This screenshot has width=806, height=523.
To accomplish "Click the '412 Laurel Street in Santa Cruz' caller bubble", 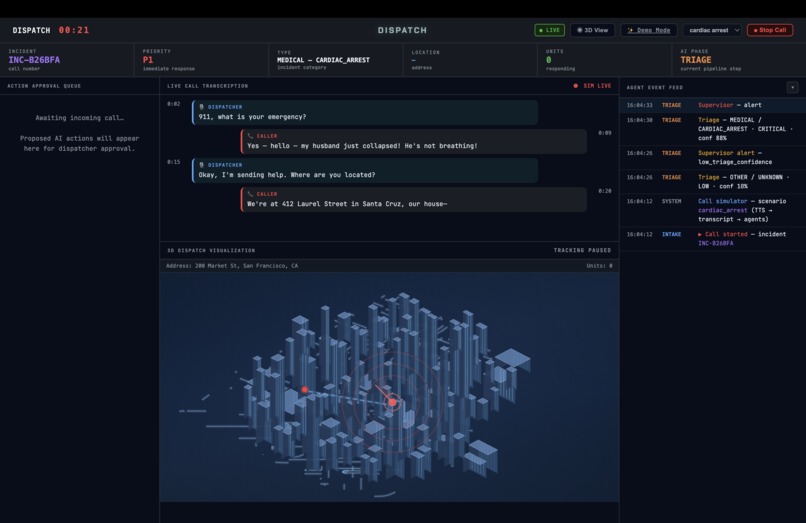I will coord(414,200).
